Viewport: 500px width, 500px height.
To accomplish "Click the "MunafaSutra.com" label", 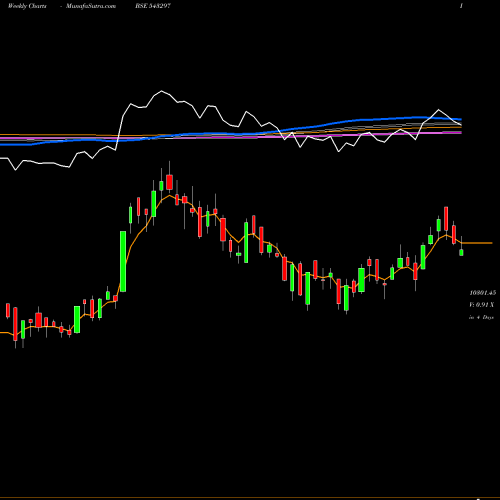I will [91, 6].
